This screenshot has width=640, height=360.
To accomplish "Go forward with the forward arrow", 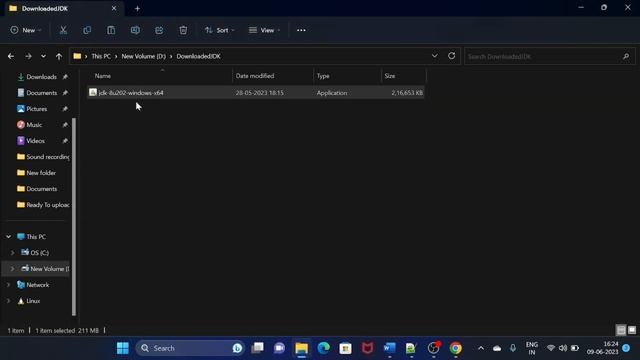I will click(x=28, y=56).
